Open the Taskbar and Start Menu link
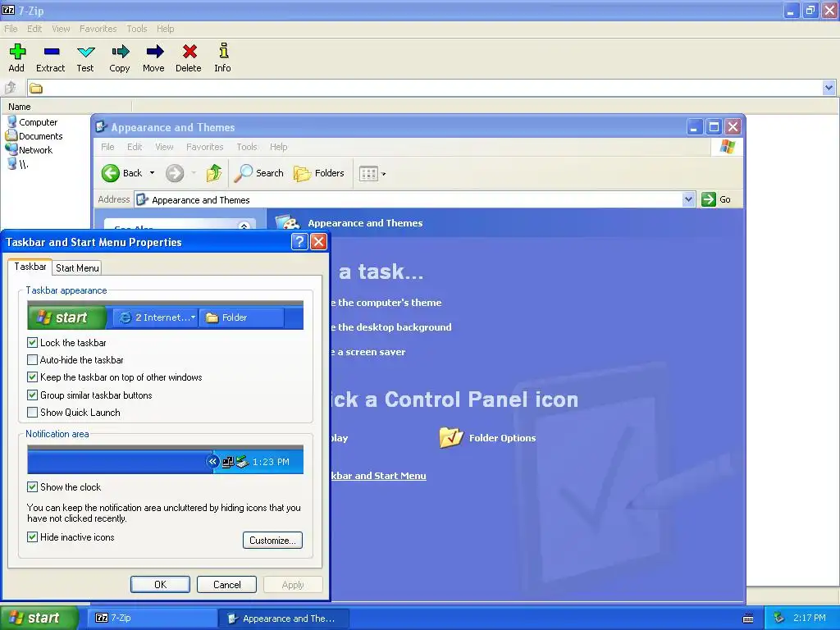The image size is (840, 630). click(x=379, y=476)
